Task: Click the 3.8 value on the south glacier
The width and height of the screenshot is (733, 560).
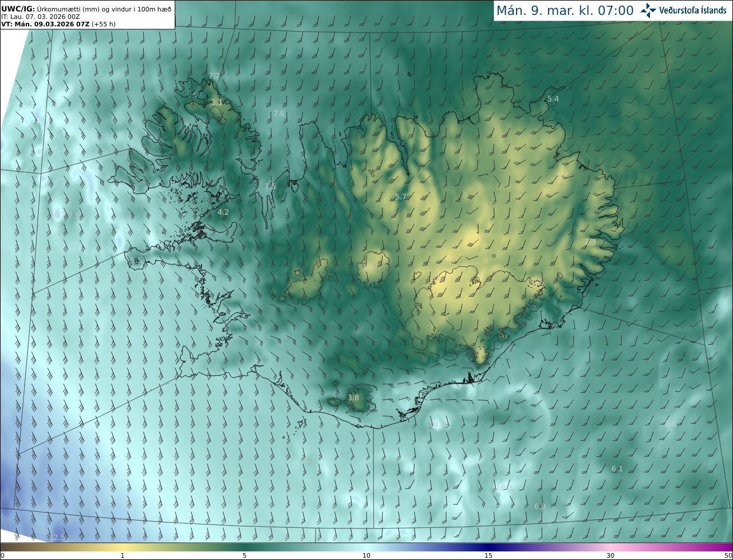Action: click(x=354, y=398)
